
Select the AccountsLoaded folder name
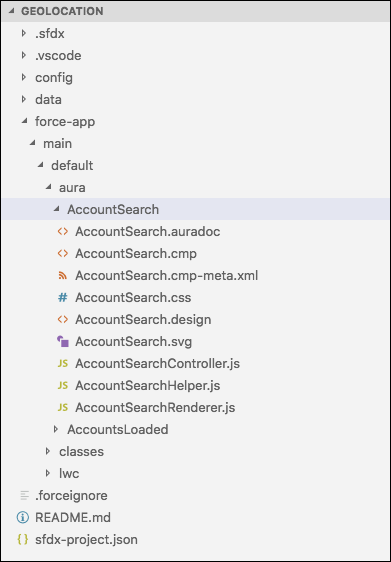pos(118,430)
